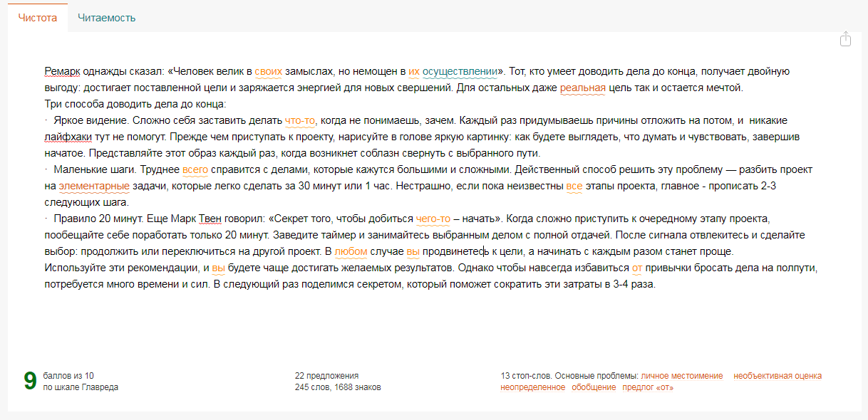Click the «22 предложения» statistic
The width and height of the screenshot is (868, 420).
click(326, 376)
